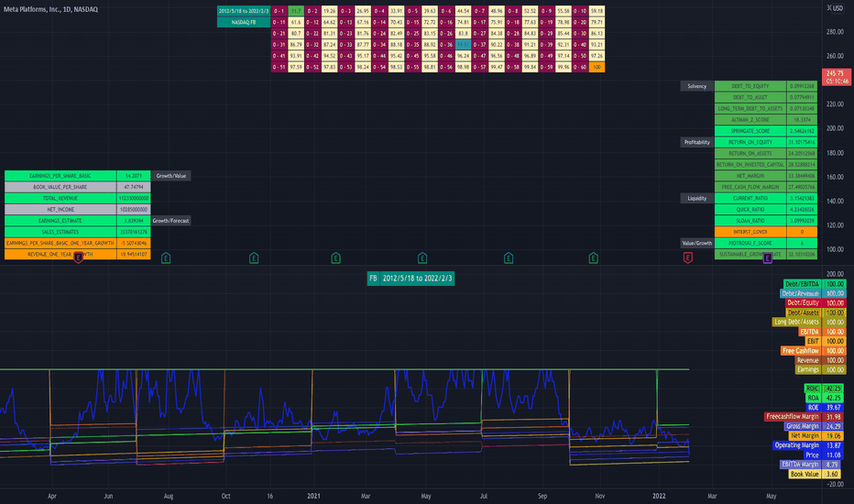Click the green earnings marker between Oct and 16
This screenshot has width=854, height=504.
click(254, 258)
